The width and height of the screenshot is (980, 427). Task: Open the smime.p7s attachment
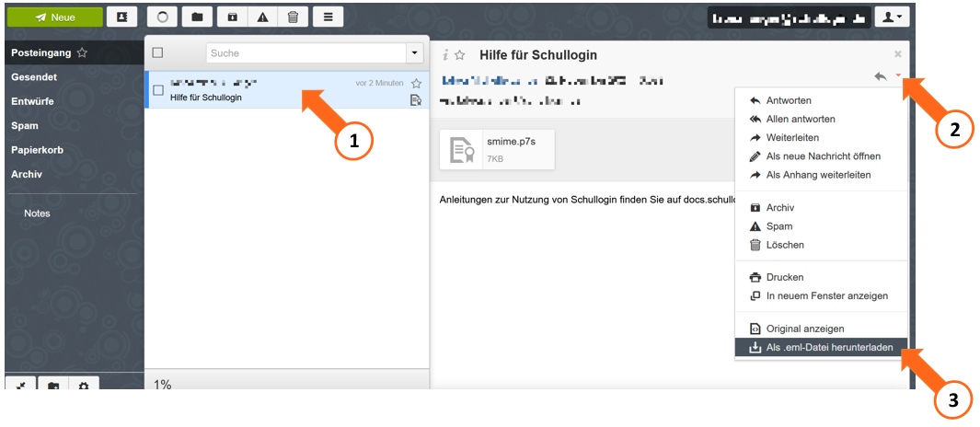498,150
